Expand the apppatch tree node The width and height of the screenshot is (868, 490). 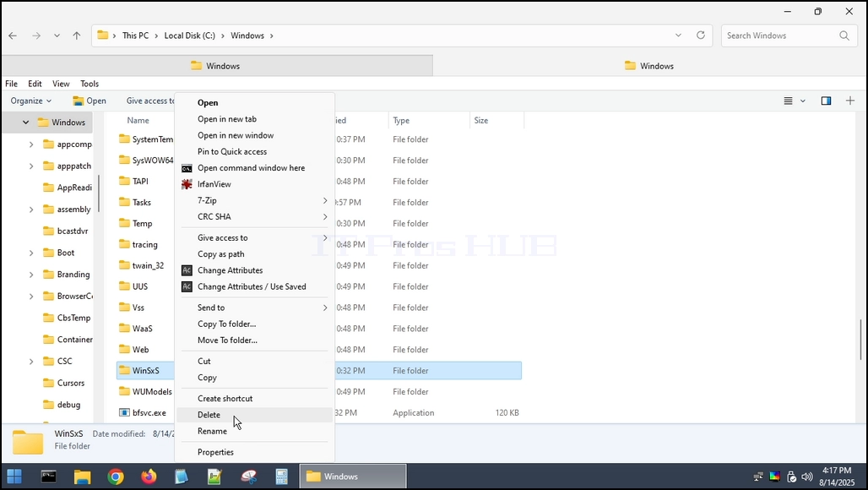(x=31, y=166)
